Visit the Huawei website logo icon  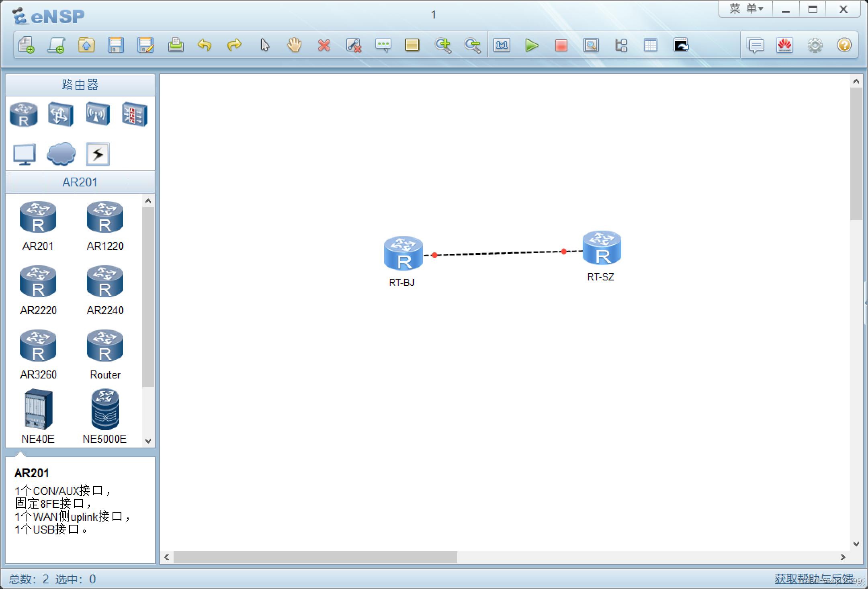(785, 45)
